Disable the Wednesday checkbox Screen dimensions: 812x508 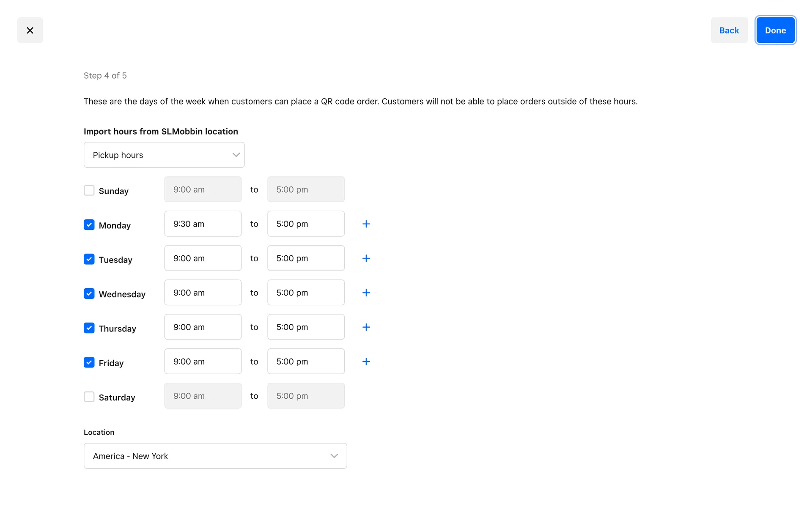(x=89, y=293)
